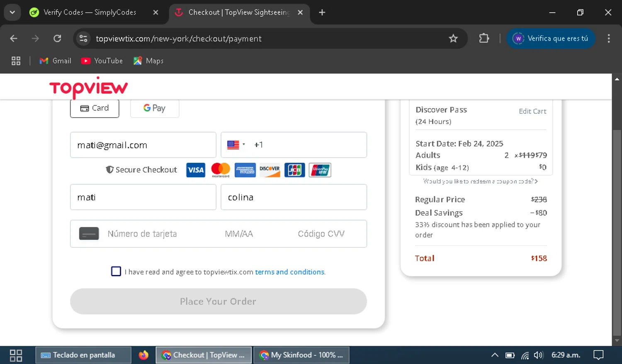The width and height of the screenshot is (622, 364).
Task: Click the American Express icon
Action: click(245, 170)
